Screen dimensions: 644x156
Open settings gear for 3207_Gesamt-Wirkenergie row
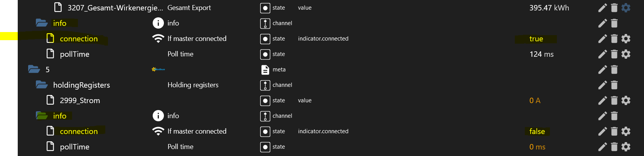(x=626, y=8)
